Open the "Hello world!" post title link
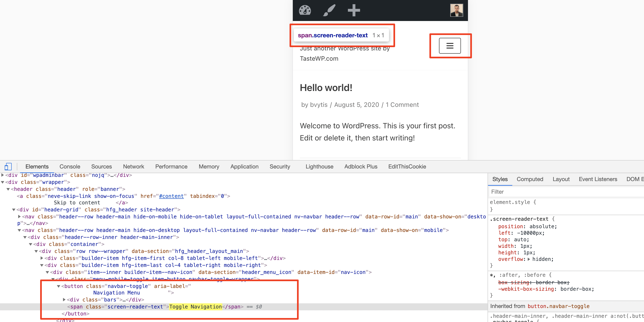Viewport: 644px width, 322px height. (326, 88)
